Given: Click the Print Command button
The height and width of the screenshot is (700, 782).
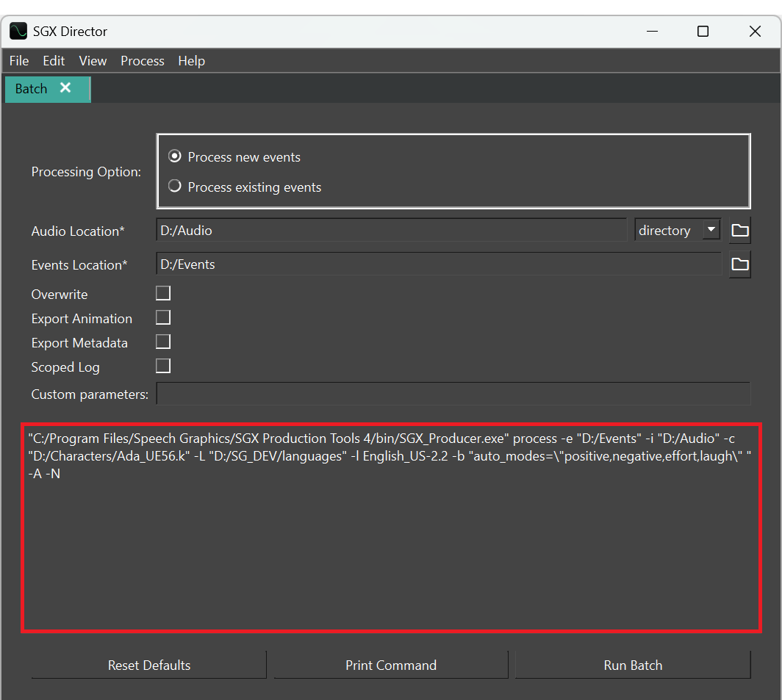Looking at the screenshot, I should pyautogui.click(x=391, y=665).
